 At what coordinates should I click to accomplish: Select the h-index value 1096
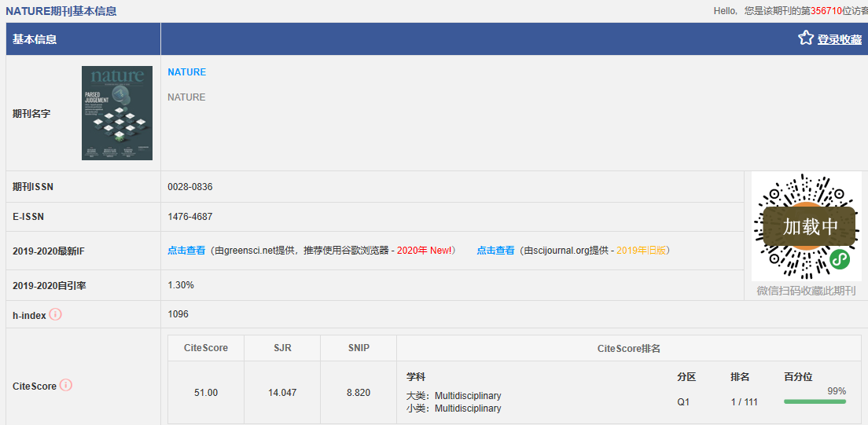click(x=178, y=313)
